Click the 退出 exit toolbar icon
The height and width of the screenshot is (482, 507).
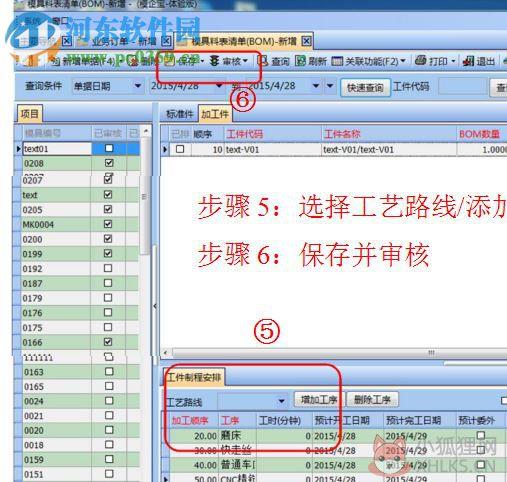(x=468, y=61)
